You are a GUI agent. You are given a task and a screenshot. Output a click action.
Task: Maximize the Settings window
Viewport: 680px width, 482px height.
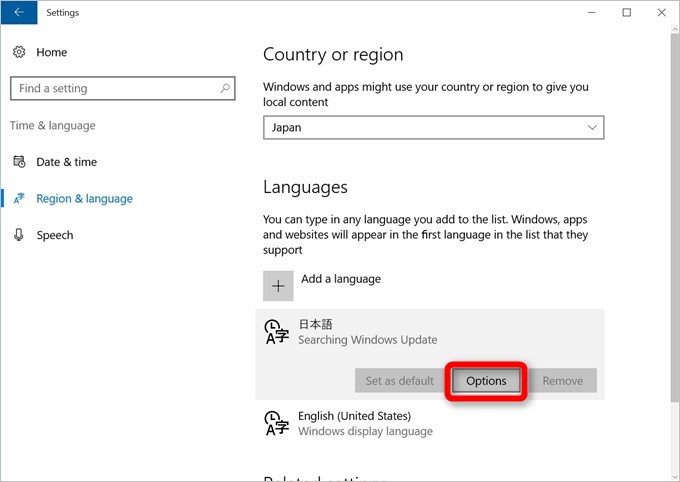pos(626,13)
